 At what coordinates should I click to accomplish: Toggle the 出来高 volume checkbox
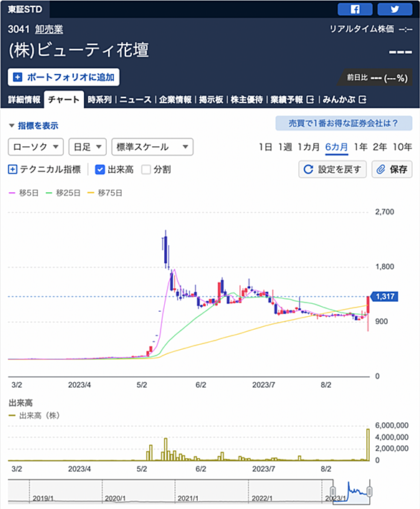[100, 169]
